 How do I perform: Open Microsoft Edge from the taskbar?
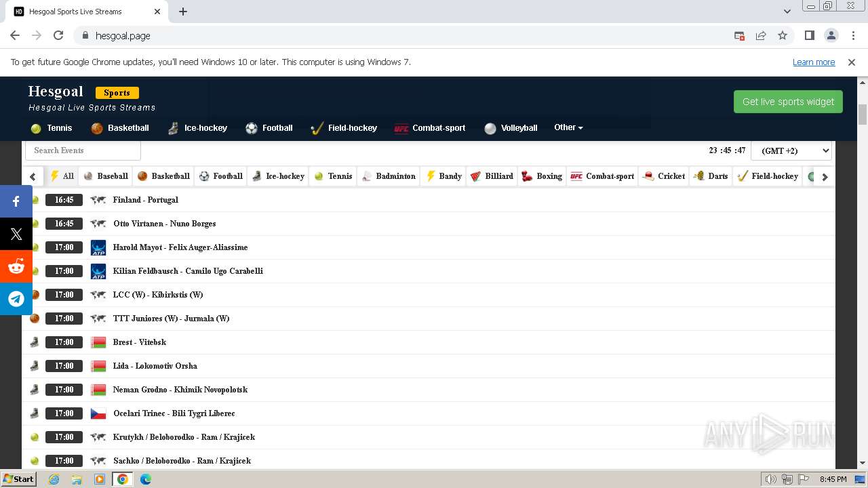pos(146,479)
